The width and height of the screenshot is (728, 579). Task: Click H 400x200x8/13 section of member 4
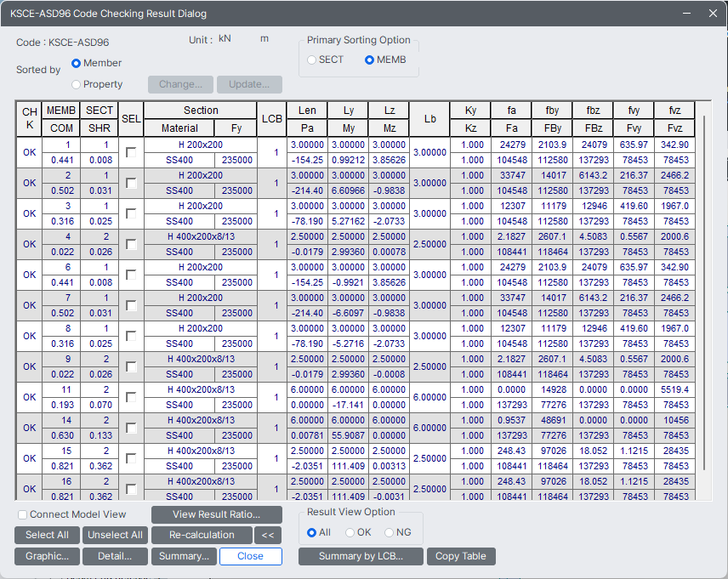[x=201, y=237]
